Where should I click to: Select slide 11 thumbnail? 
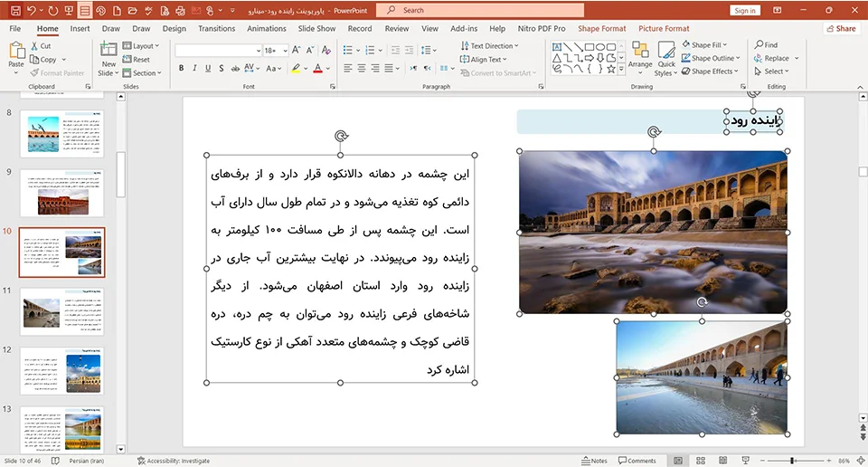tap(61, 311)
